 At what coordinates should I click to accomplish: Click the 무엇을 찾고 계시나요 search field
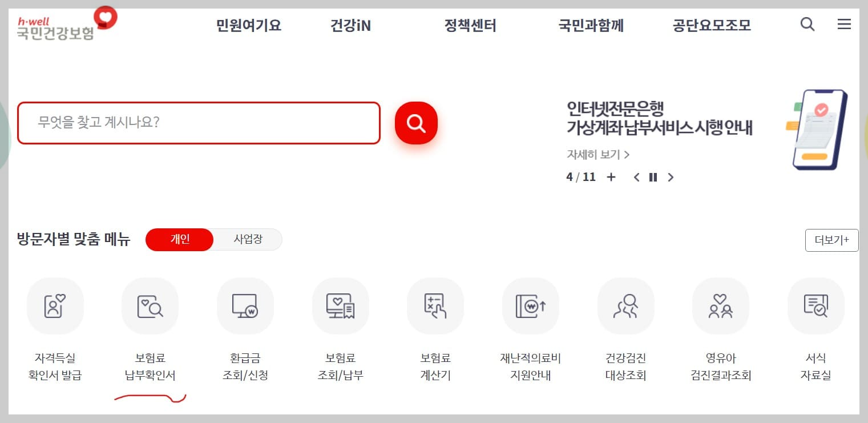tap(199, 123)
